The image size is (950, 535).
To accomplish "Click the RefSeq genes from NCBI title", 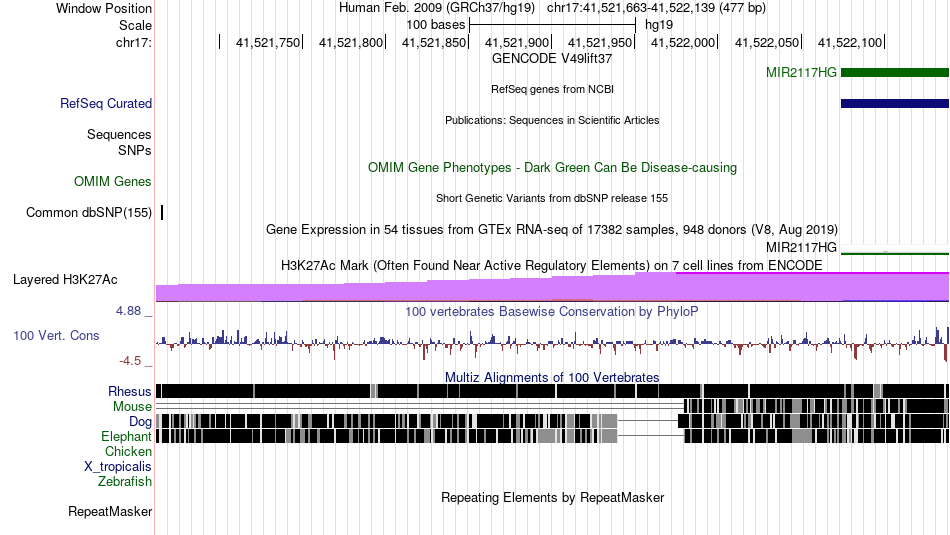I will click(x=552, y=89).
